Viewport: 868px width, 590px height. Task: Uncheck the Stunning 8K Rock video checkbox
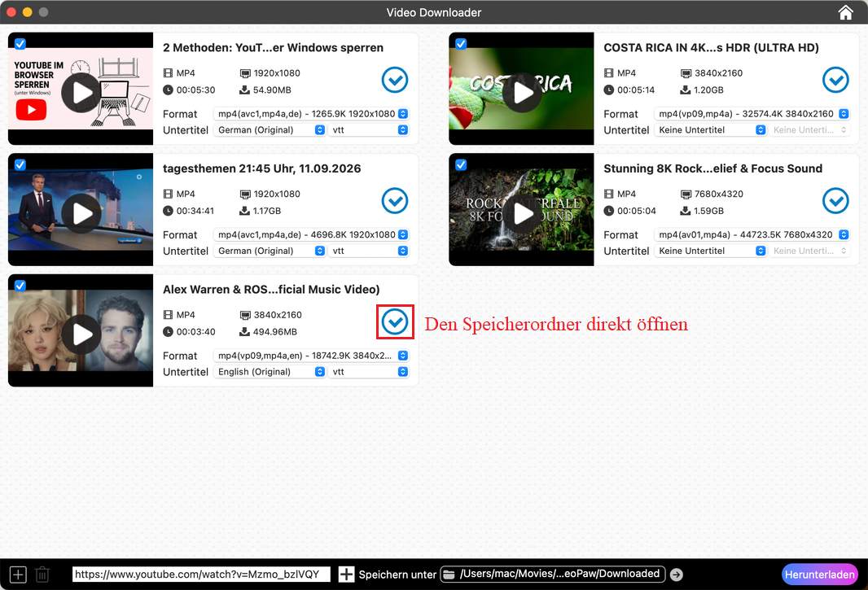(461, 164)
